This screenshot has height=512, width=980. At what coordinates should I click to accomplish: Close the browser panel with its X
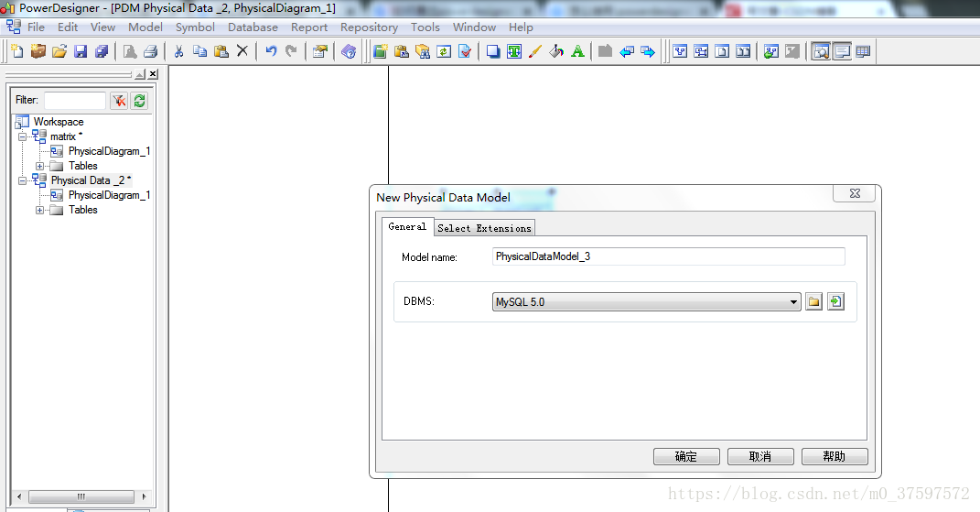point(153,74)
